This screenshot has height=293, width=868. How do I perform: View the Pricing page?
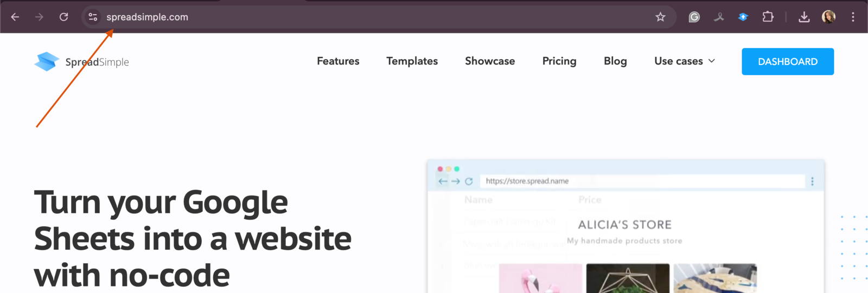click(x=559, y=61)
